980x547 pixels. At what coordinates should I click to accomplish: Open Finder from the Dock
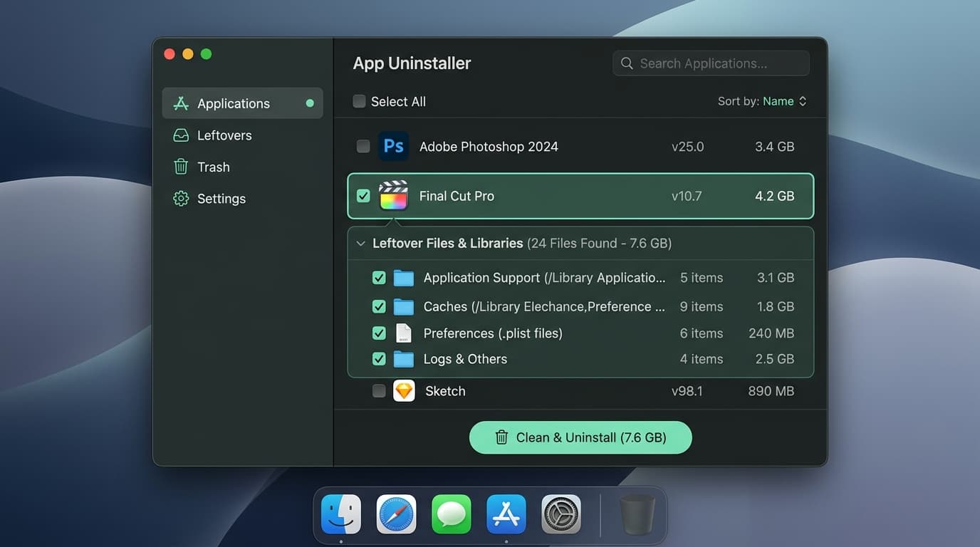[x=341, y=514]
